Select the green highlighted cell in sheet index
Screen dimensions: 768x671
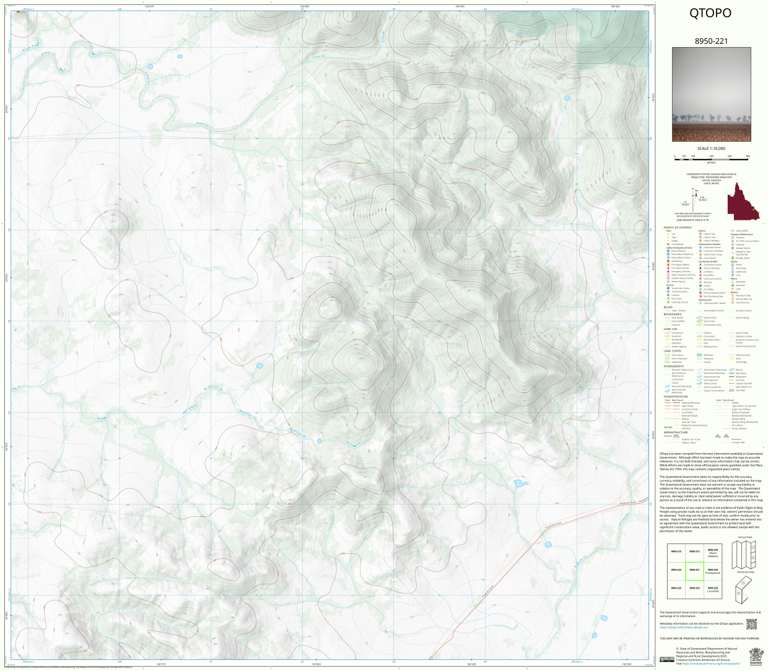point(694,571)
